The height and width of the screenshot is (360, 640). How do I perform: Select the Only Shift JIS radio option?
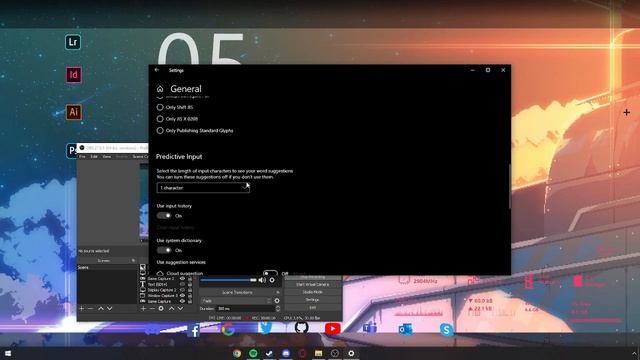160,107
